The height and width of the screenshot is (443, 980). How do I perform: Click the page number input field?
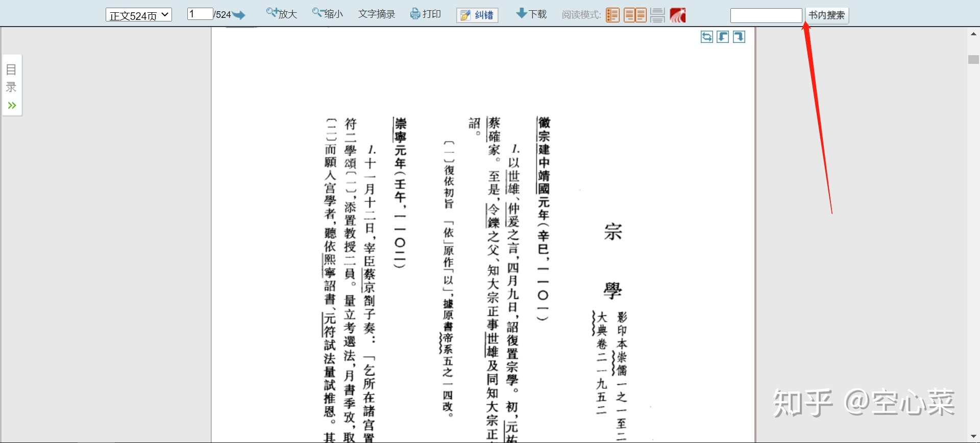(x=200, y=14)
